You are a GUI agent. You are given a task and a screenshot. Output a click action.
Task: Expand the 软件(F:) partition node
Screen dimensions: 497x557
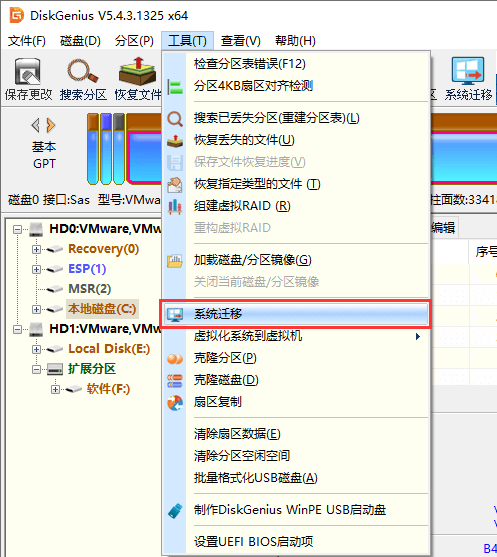point(55,390)
